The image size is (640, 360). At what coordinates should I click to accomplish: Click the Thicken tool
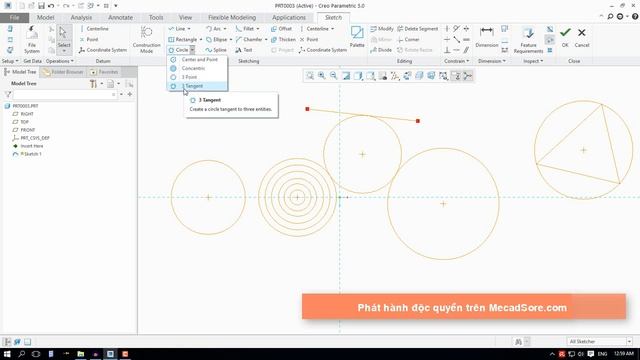[x=283, y=40]
